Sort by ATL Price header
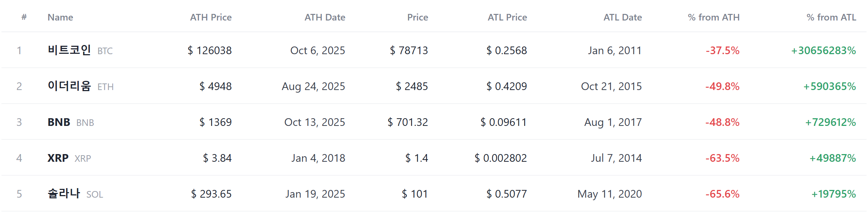This screenshot has width=868, height=213. pos(507,17)
